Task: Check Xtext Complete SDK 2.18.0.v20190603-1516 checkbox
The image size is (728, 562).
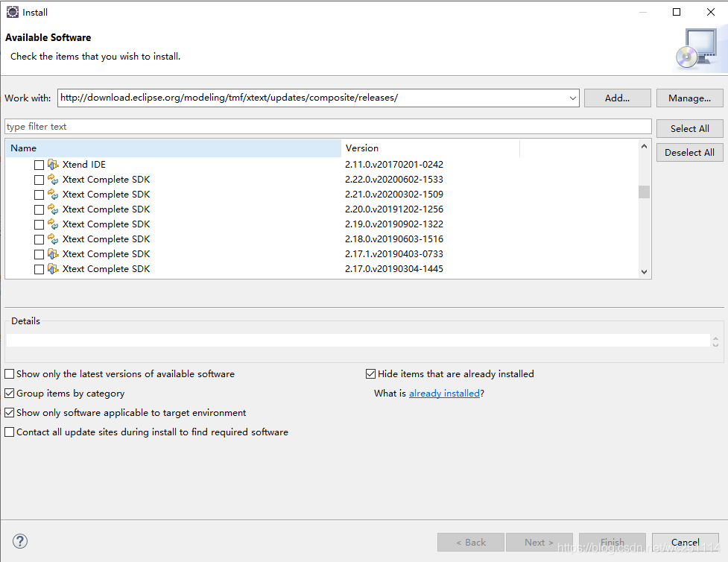Action: (39, 239)
